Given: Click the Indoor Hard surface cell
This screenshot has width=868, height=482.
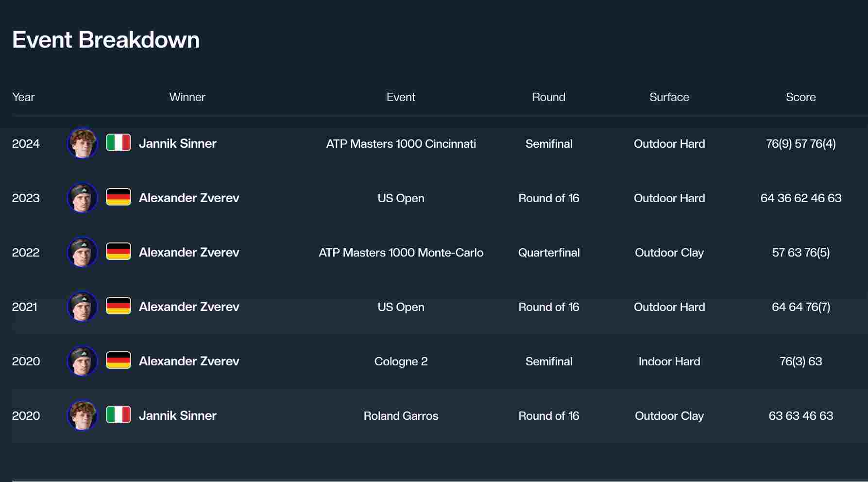Looking at the screenshot, I should point(669,361).
